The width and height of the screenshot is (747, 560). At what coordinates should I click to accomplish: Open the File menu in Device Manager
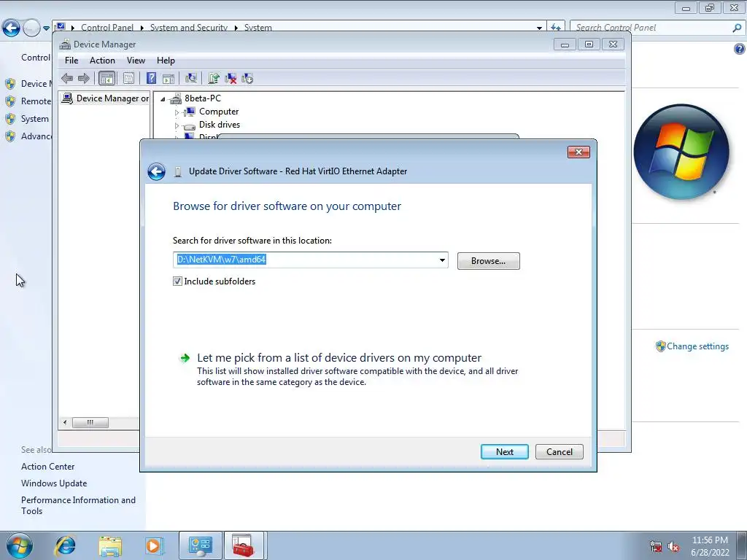click(x=71, y=61)
